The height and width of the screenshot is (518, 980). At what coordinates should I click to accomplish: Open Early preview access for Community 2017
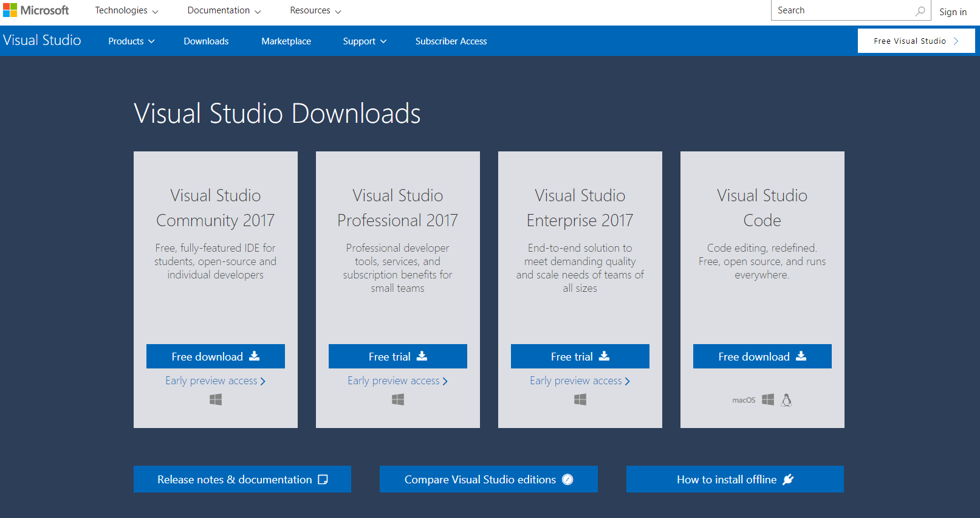[x=216, y=381]
